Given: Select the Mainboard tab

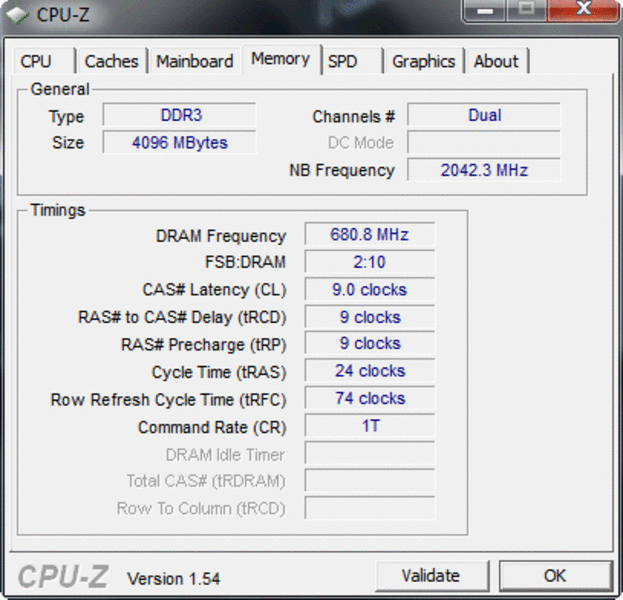Looking at the screenshot, I should coord(195,61).
